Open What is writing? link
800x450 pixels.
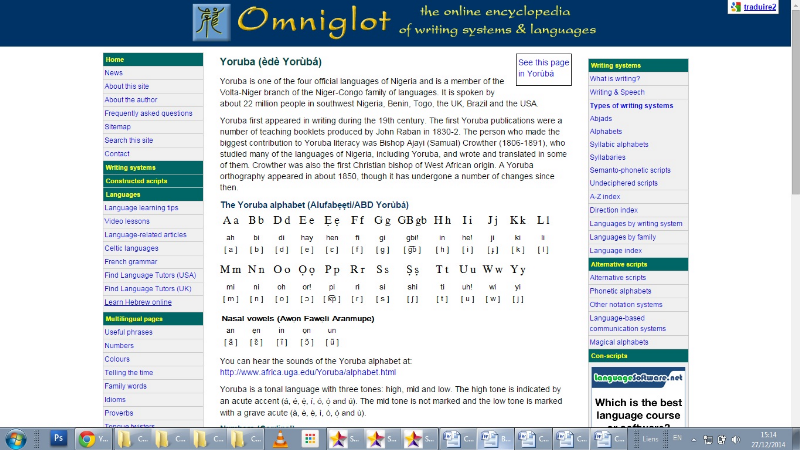(x=615, y=79)
